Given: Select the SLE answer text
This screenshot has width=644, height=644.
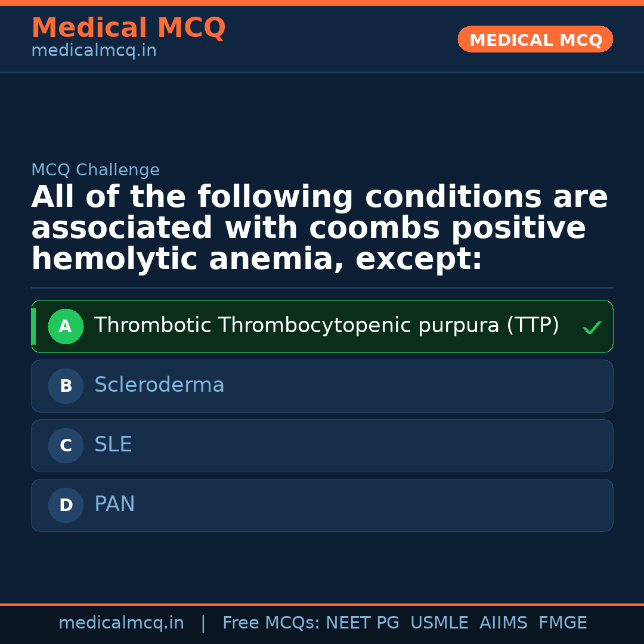Looking at the screenshot, I should pos(113,445).
